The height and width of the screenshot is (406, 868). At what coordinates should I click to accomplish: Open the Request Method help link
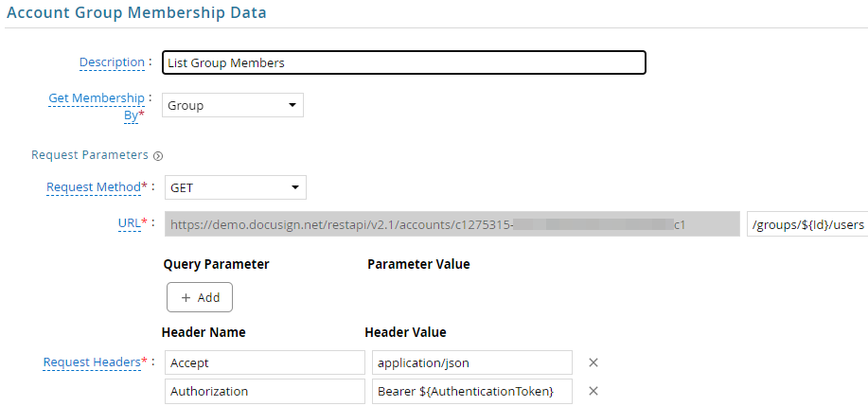pyautogui.click(x=94, y=187)
